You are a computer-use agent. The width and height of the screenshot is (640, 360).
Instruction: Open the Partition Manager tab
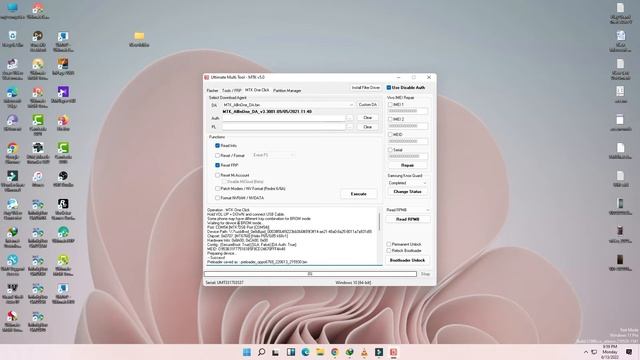(287, 90)
